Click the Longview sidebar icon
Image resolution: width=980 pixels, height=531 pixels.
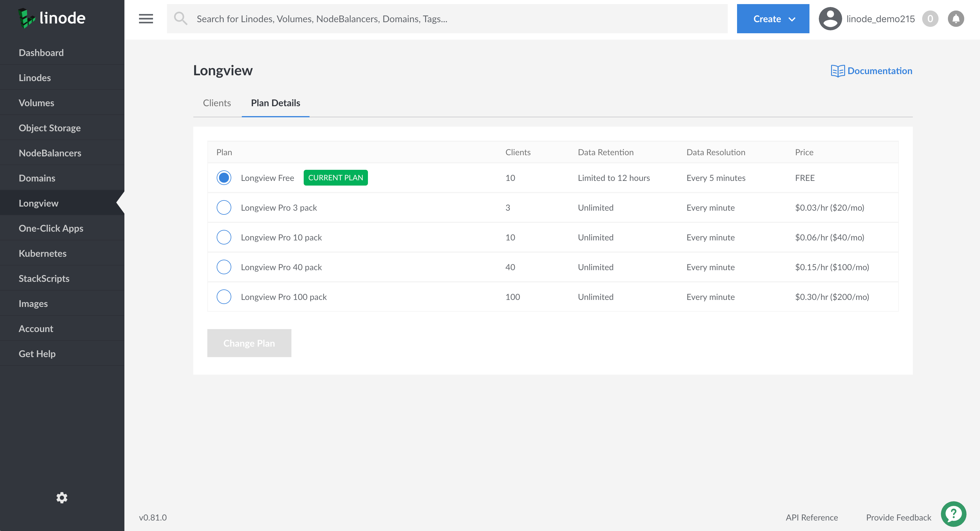pos(38,203)
